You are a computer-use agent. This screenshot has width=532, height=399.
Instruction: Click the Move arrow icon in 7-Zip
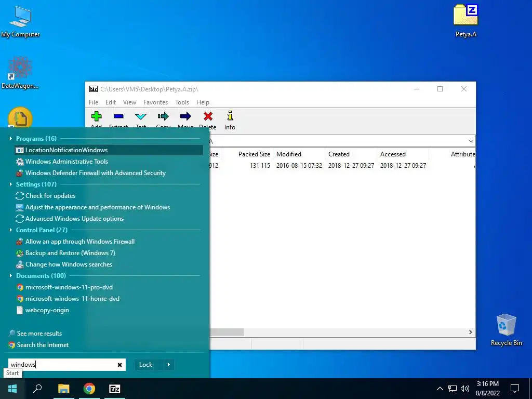coord(185,117)
